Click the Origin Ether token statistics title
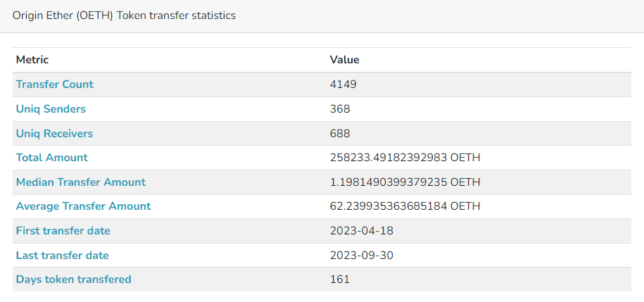The width and height of the screenshot is (644, 302). pos(124,15)
